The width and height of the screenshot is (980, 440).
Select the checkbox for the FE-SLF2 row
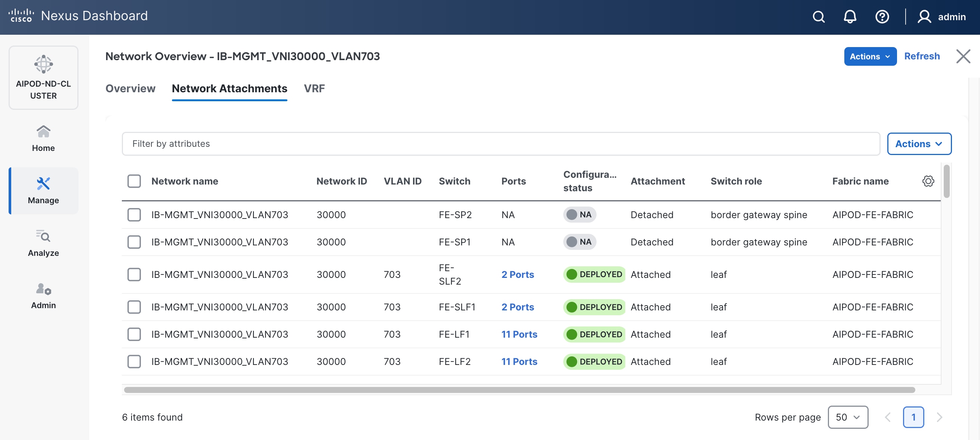point(134,275)
